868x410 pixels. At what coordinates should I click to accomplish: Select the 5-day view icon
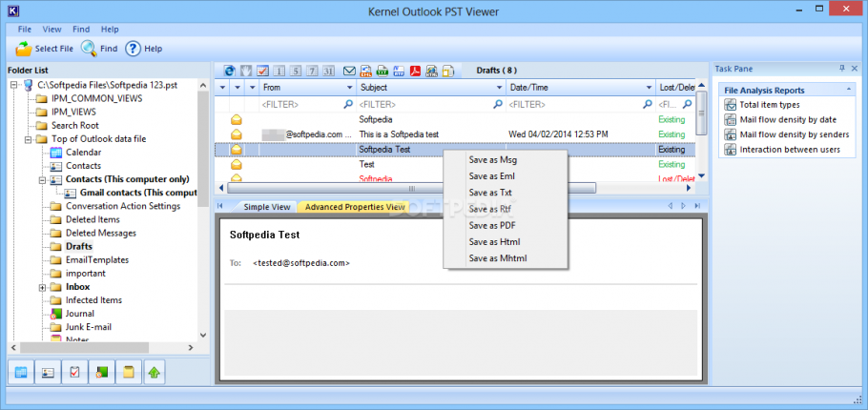tap(296, 71)
